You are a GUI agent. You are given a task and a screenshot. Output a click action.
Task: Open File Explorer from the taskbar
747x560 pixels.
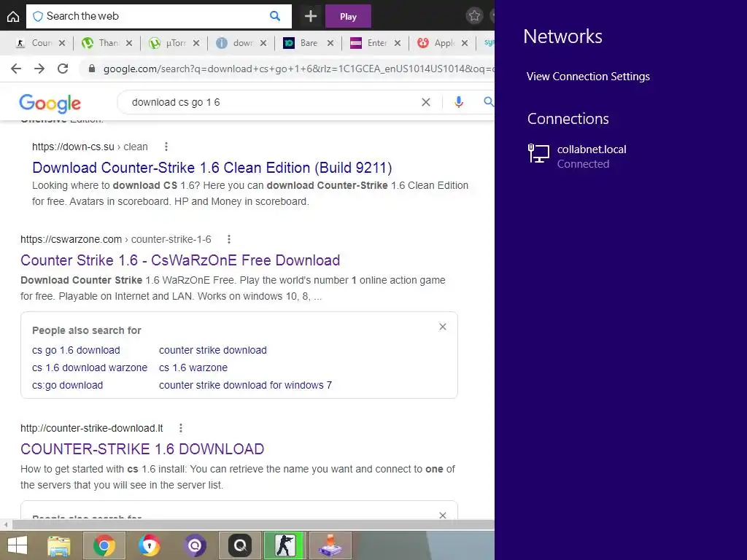pyautogui.click(x=59, y=545)
